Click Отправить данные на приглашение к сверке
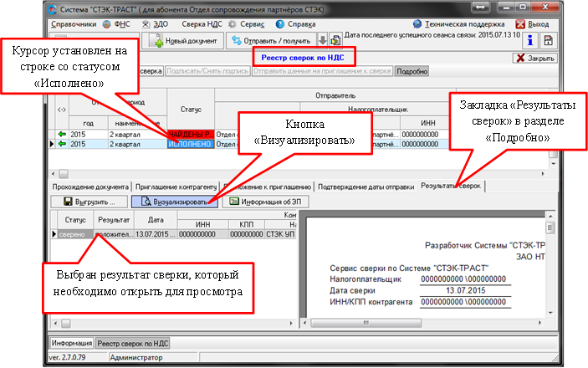 click(322, 71)
